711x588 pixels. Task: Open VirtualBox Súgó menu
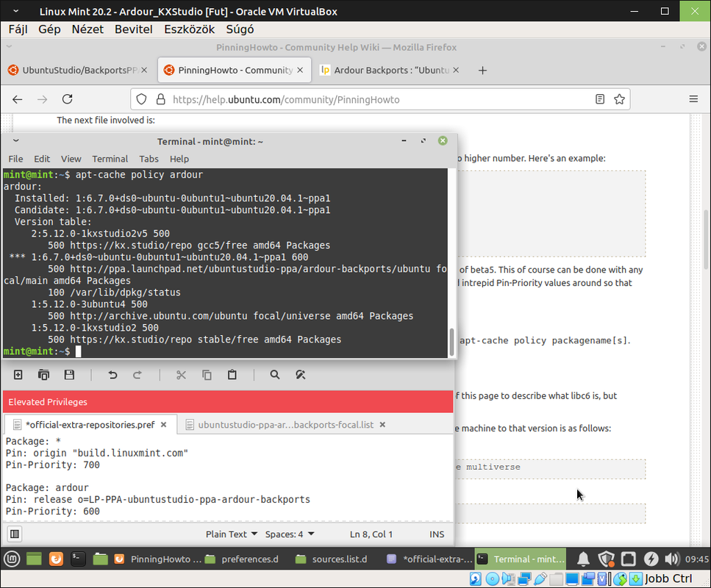tap(240, 29)
